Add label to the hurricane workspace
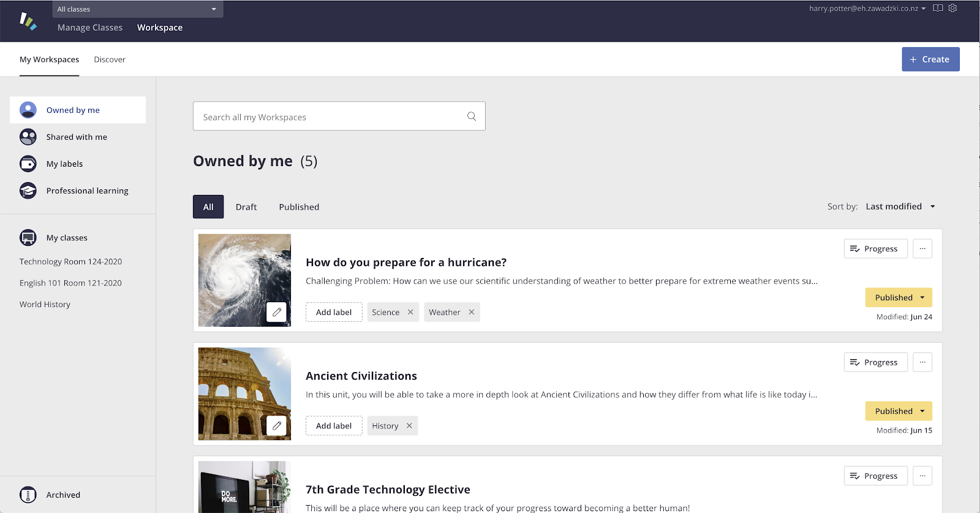The width and height of the screenshot is (980, 513). [334, 312]
